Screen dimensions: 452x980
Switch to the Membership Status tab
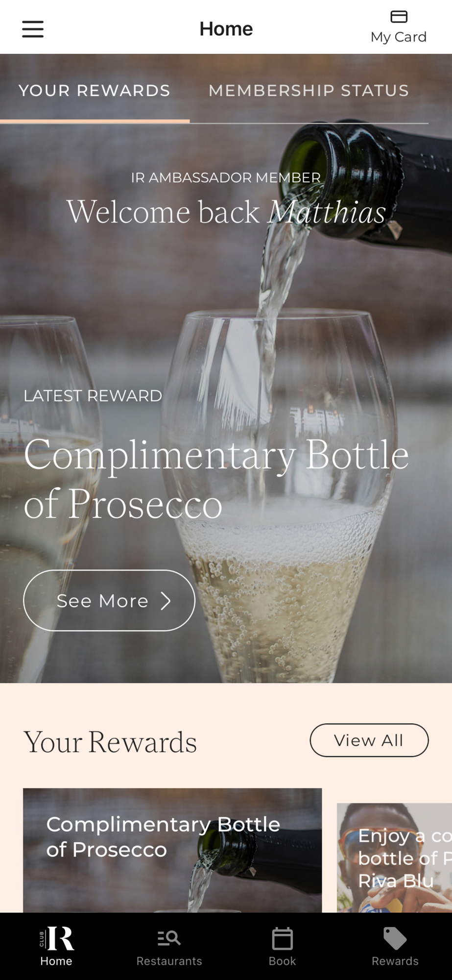click(x=309, y=91)
